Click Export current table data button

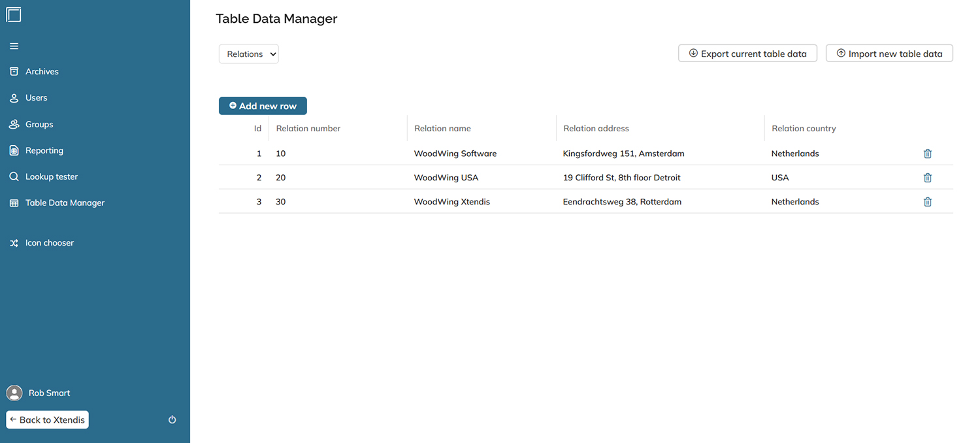[x=748, y=54]
